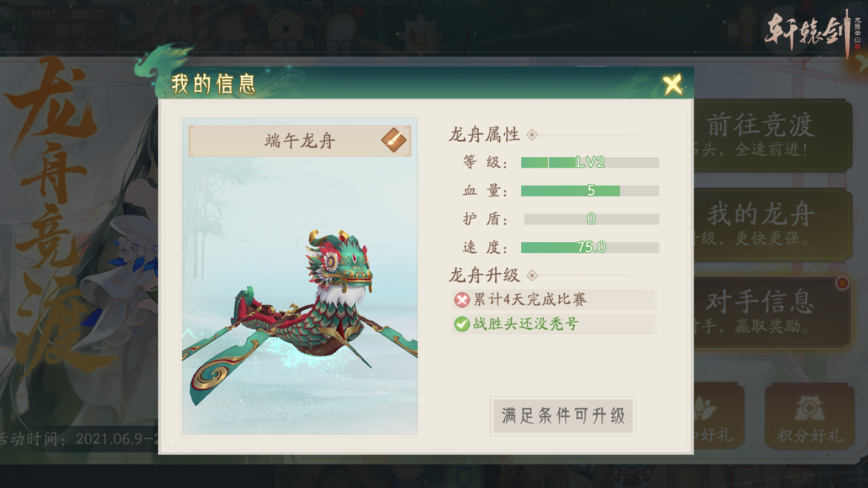The image size is (868, 488).
Task: Close the 我的信息 dialog with the X
Action: click(x=673, y=85)
